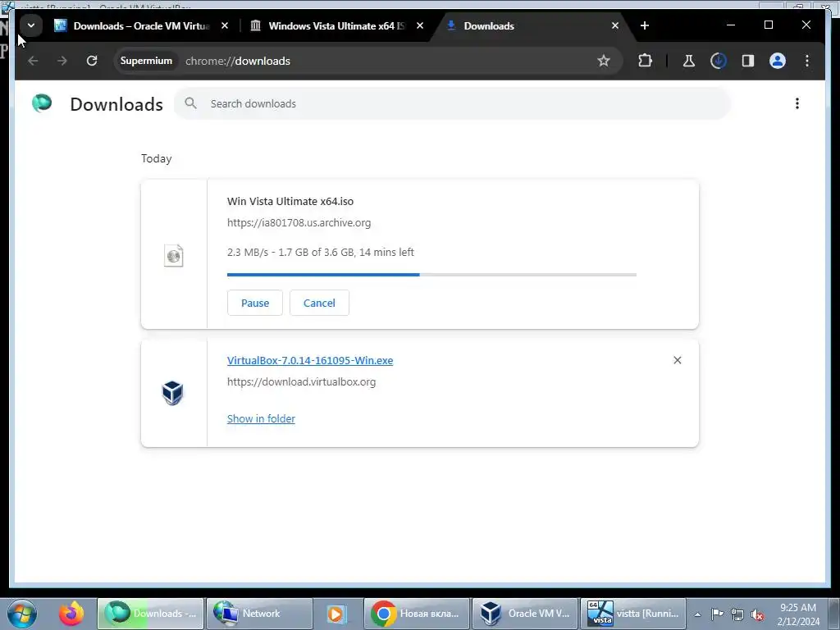840x630 pixels.
Task: Click the download.virtualbox.org source URL
Action: (x=301, y=382)
